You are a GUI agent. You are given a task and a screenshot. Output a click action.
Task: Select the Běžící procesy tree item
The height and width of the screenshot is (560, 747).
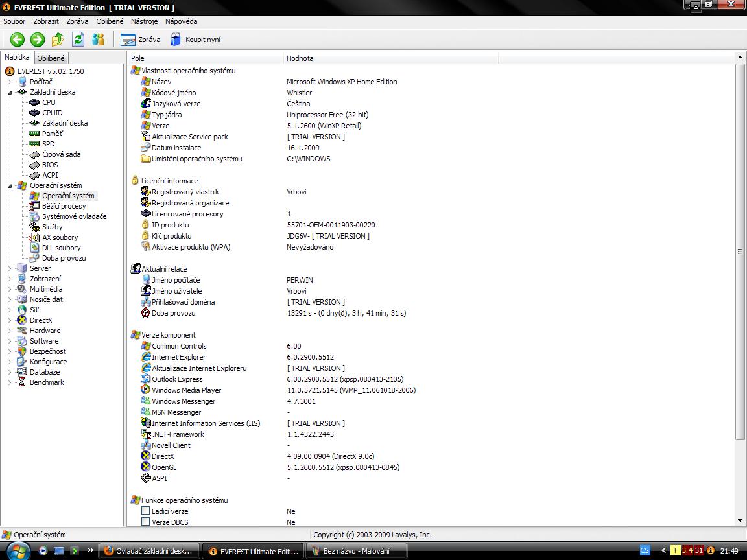tap(64, 206)
